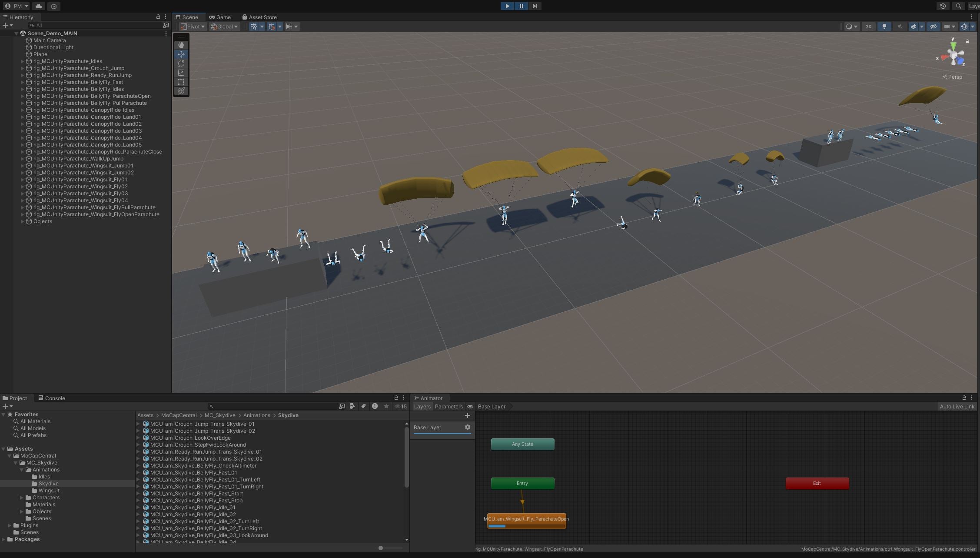Toggle Auto Live Link
The width and height of the screenshot is (980, 558).
click(x=957, y=407)
